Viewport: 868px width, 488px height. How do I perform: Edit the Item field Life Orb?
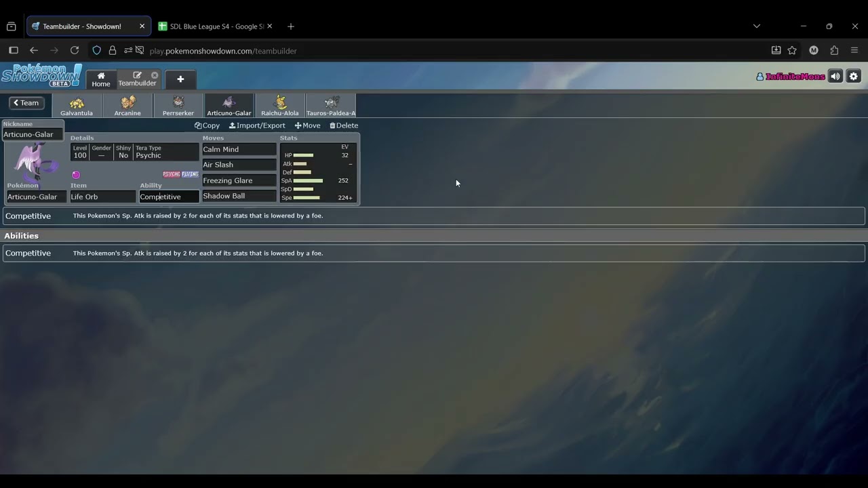(102, 197)
